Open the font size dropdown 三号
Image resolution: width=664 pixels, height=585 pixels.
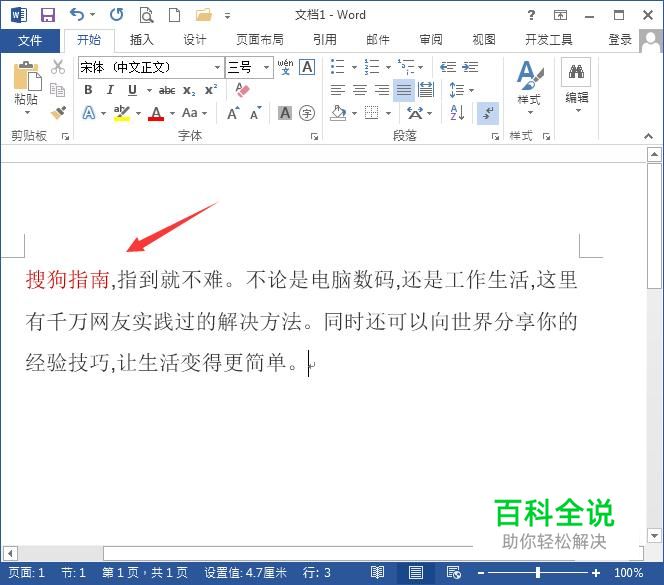(266, 67)
